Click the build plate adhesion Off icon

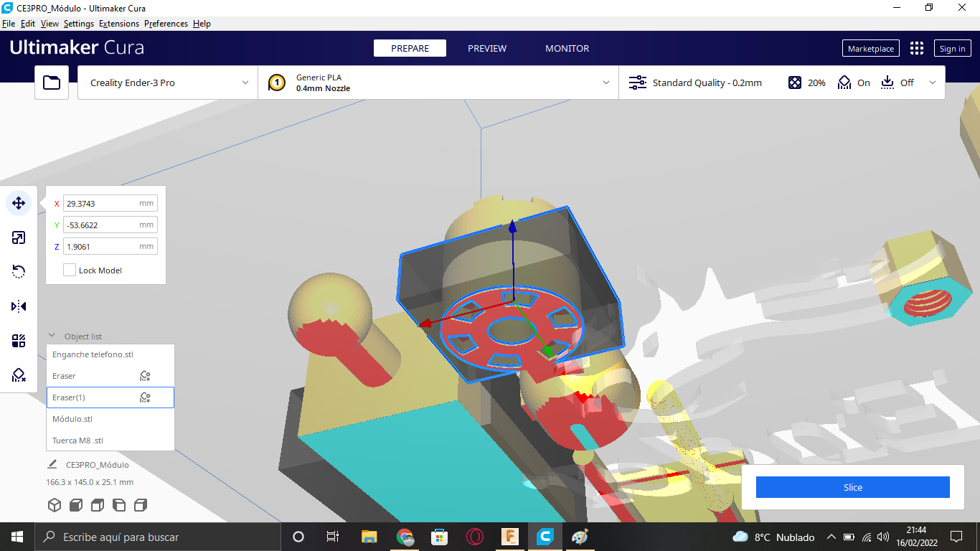tap(887, 83)
